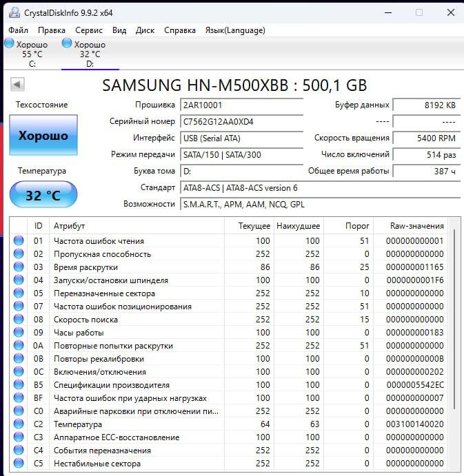Click the serial number field C7562G12AA0XD4

click(241, 122)
